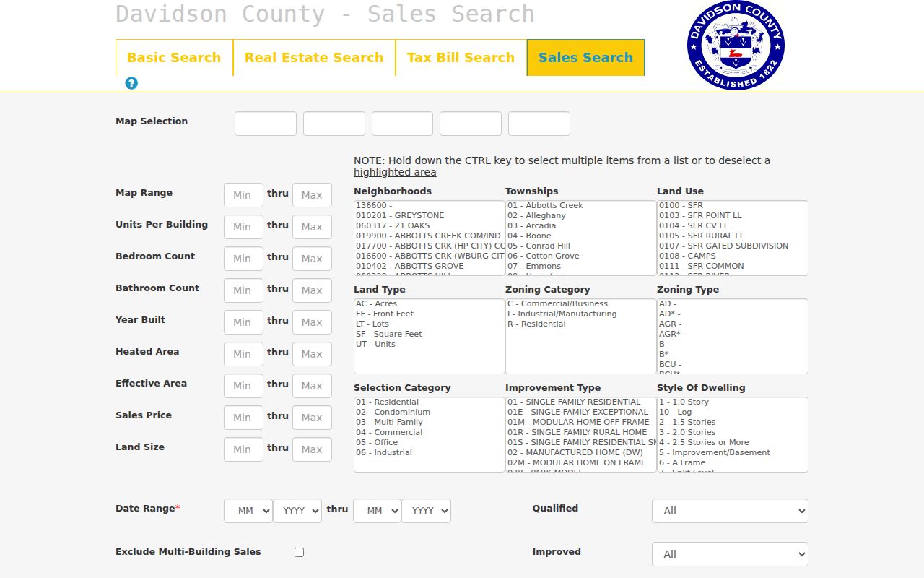Viewport: 924px width, 578px height.
Task: Open the Date Range start month dropdown
Action: (x=248, y=511)
